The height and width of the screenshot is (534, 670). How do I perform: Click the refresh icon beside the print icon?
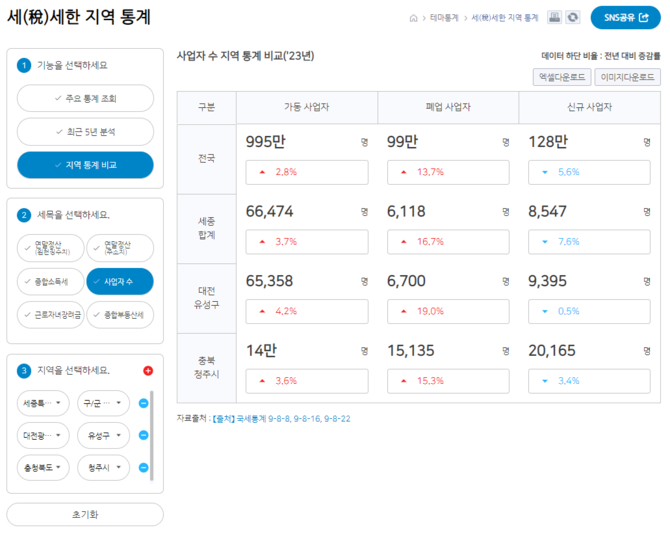tap(572, 17)
